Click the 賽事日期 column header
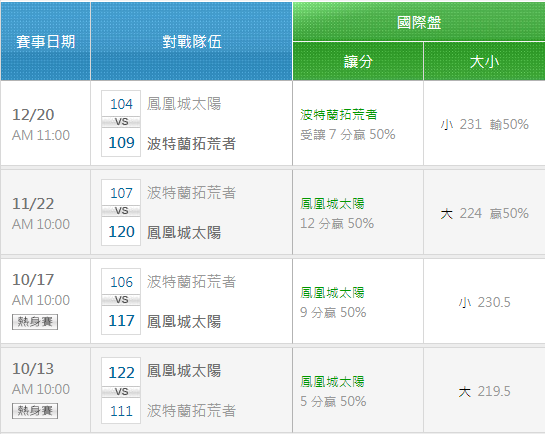 (x=46, y=42)
